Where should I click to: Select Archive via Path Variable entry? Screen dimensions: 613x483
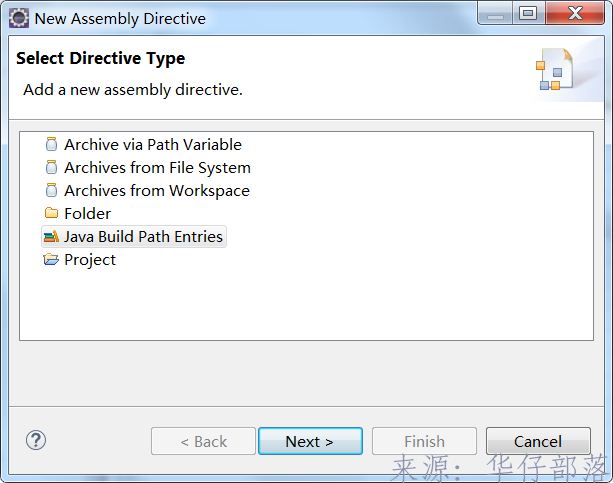click(152, 144)
